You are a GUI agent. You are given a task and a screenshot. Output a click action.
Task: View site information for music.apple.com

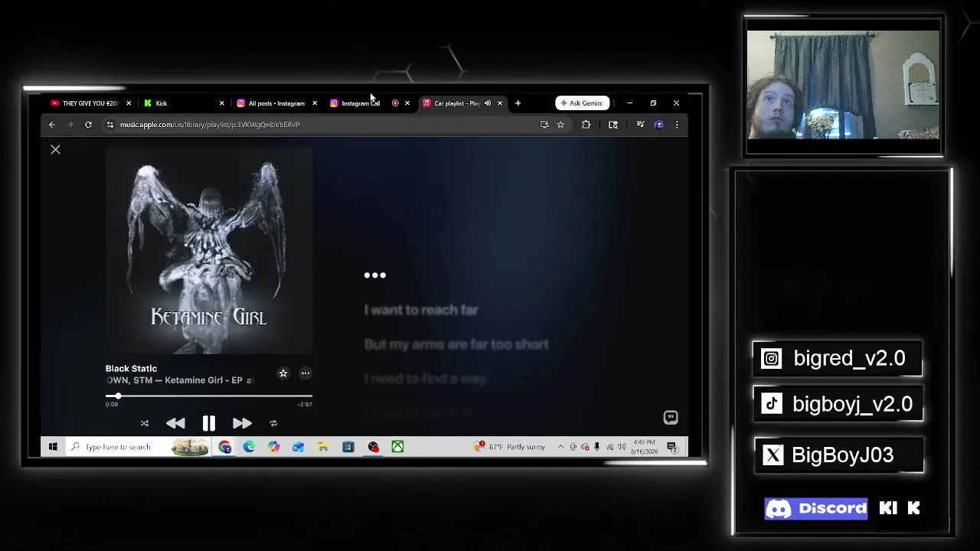(110, 125)
